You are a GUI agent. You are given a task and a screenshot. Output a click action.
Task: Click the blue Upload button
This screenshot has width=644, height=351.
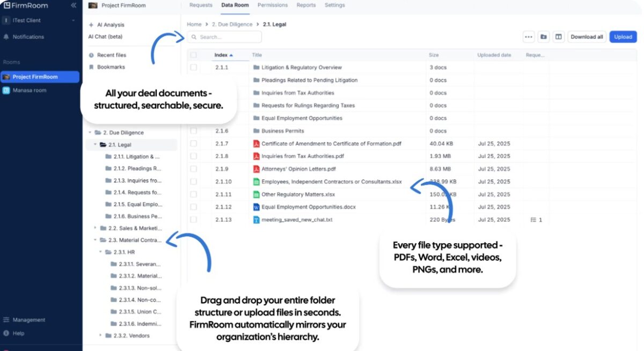[623, 37]
